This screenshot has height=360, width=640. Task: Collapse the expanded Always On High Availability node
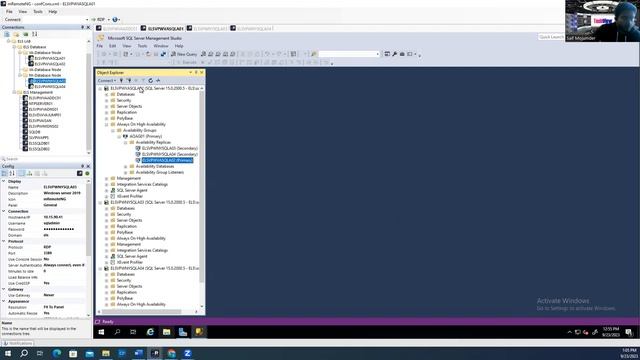pyautogui.click(x=107, y=124)
